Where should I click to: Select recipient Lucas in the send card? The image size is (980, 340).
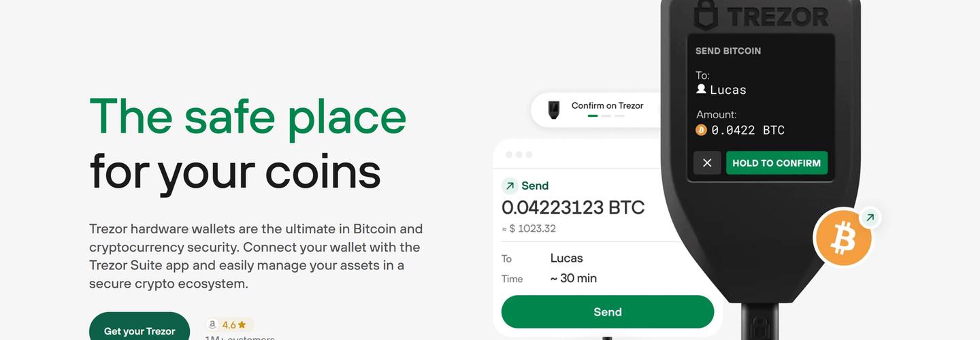[x=566, y=258]
